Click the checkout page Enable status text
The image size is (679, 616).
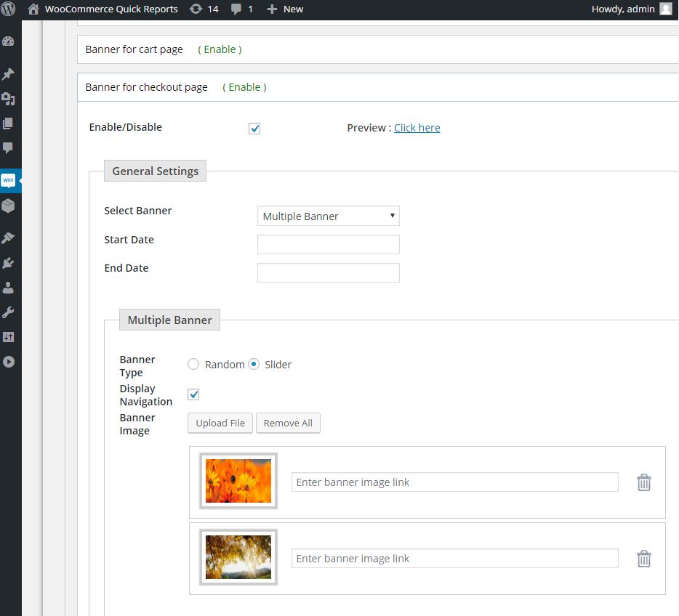coord(244,87)
